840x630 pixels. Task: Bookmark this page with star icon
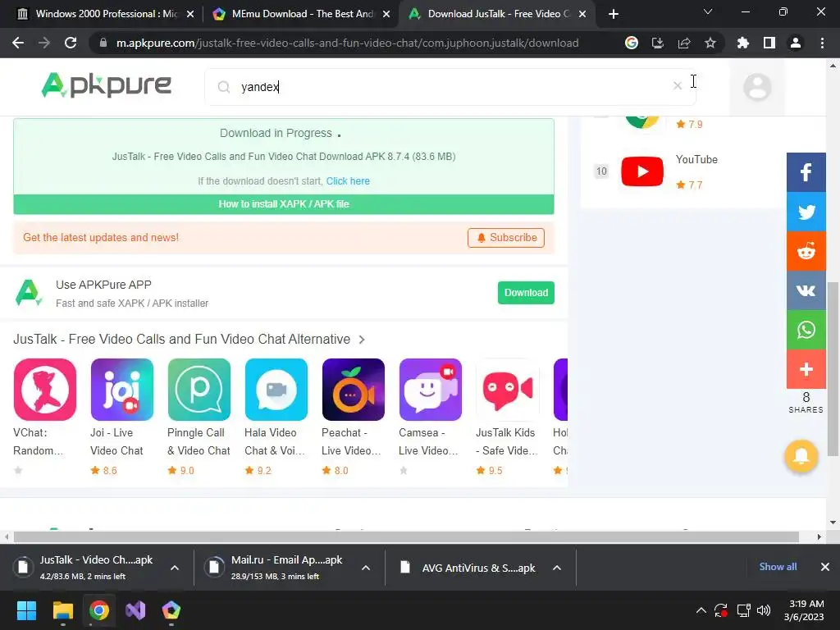click(x=710, y=43)
